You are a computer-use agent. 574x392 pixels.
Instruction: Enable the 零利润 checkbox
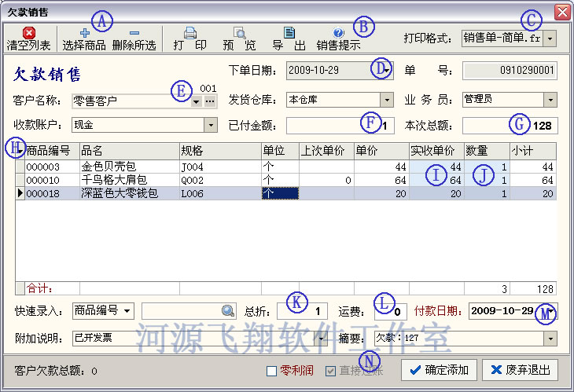coord(272,371)
